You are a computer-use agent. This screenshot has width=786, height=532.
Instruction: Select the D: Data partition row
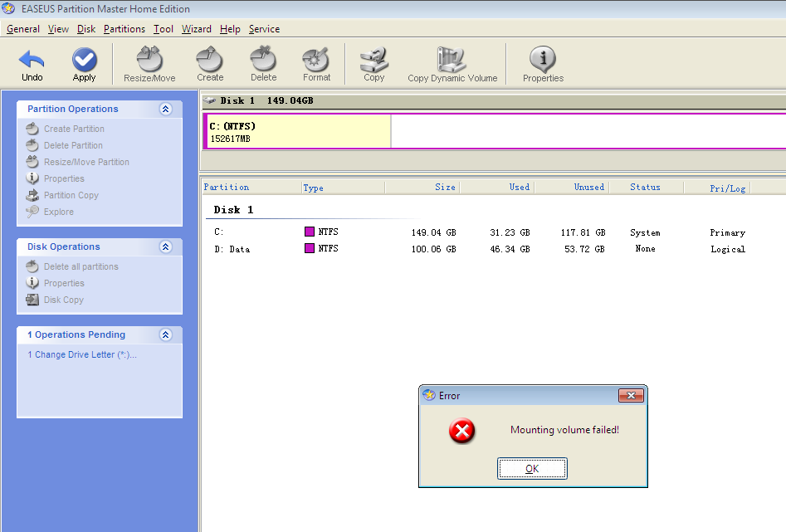pos(479,249)
